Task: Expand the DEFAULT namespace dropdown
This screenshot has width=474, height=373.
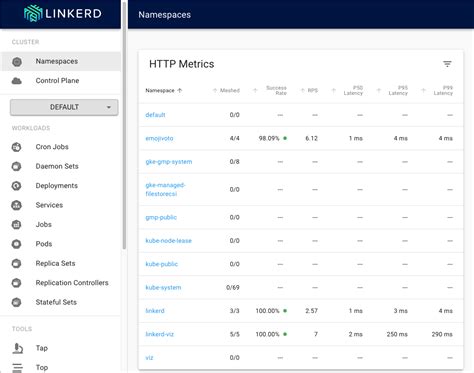Action: coord(64,107)
